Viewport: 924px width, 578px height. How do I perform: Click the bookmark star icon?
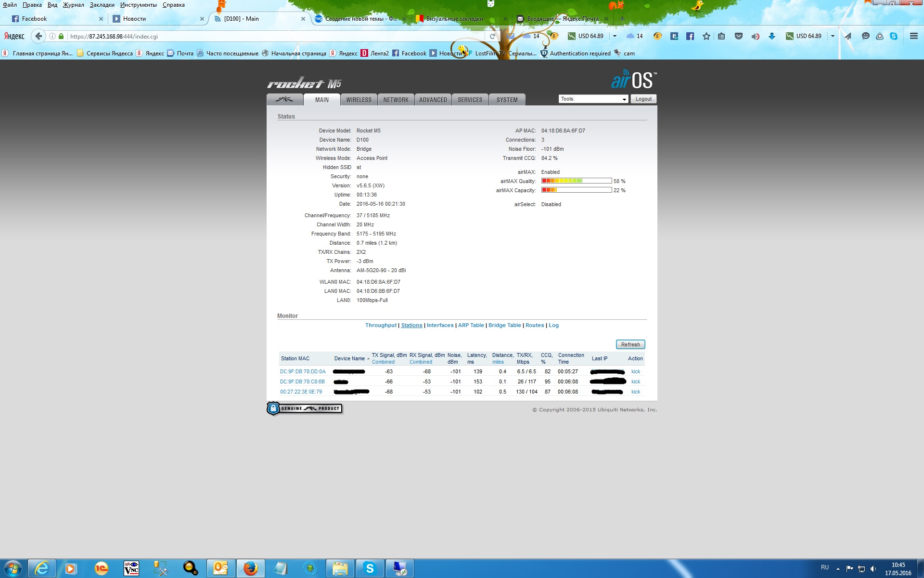pos(706,36)
